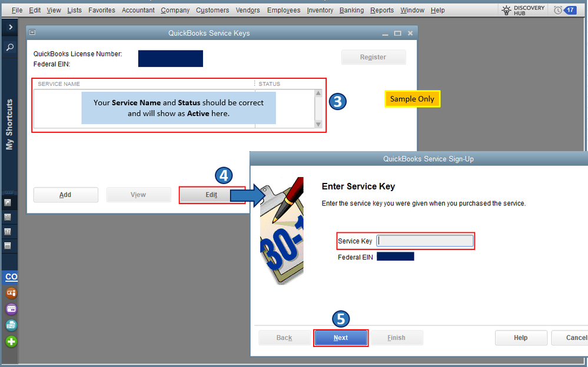Click the SERVICE NAME column header
Viewport: 588px width, 367px height.
[59, 84]
